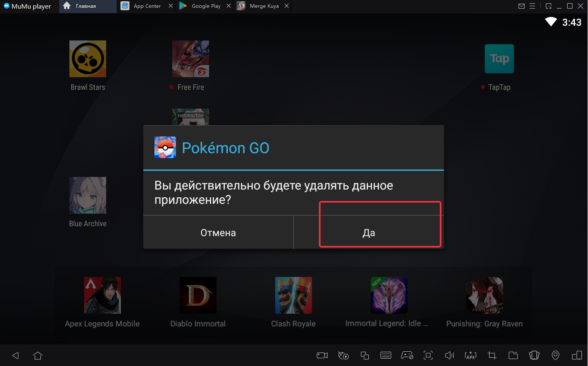Cancel uninstall with the Отмена button
This screenshot has width=588, height=366.
pos(218,232)
